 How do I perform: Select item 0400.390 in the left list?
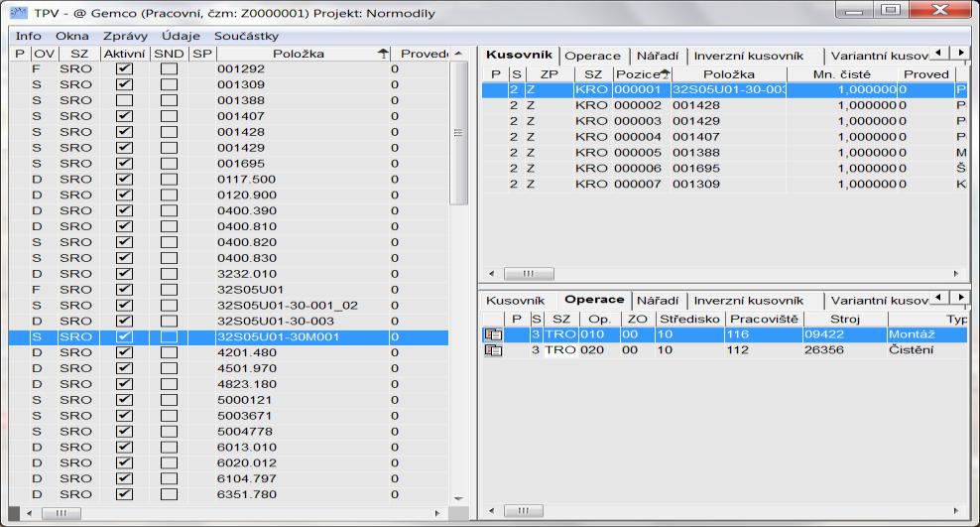(x=229, y=210)
